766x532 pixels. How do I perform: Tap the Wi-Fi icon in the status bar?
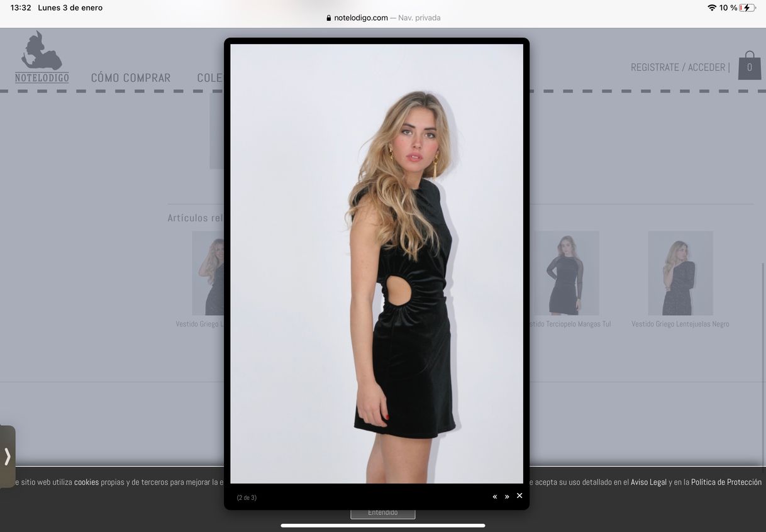pos(712,8)
